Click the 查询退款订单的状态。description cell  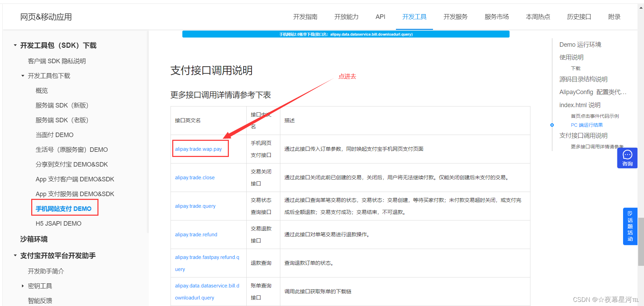pyautogui.click(x=405, y=263)
